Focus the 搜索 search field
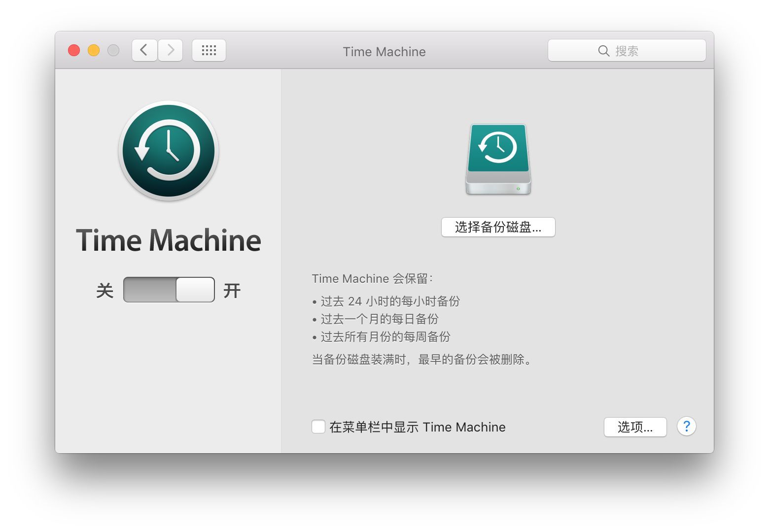 click(627, 50)
